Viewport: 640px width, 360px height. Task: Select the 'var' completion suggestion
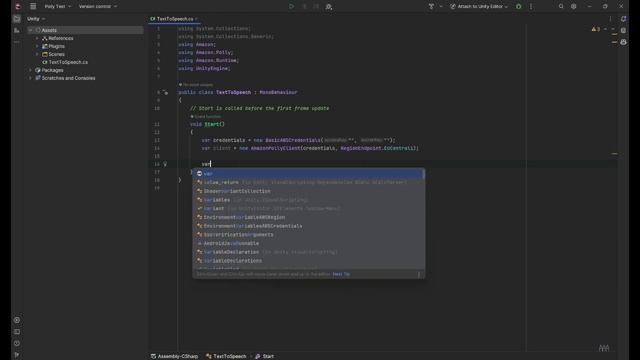tap(308, 173)
